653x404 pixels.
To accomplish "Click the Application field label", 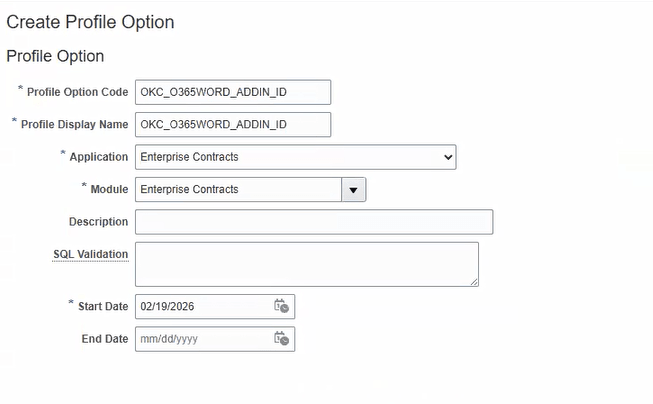I will [x=99, y=157].
